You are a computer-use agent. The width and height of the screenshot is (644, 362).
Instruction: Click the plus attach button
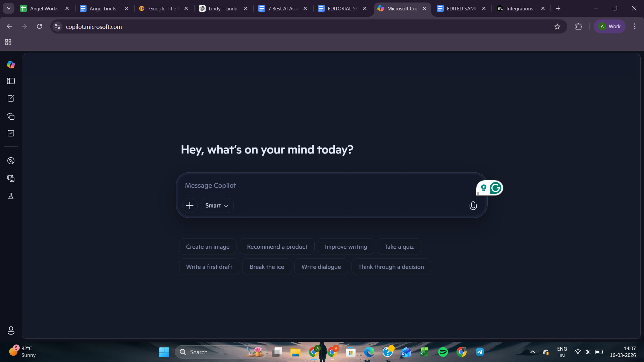[190, 205]
